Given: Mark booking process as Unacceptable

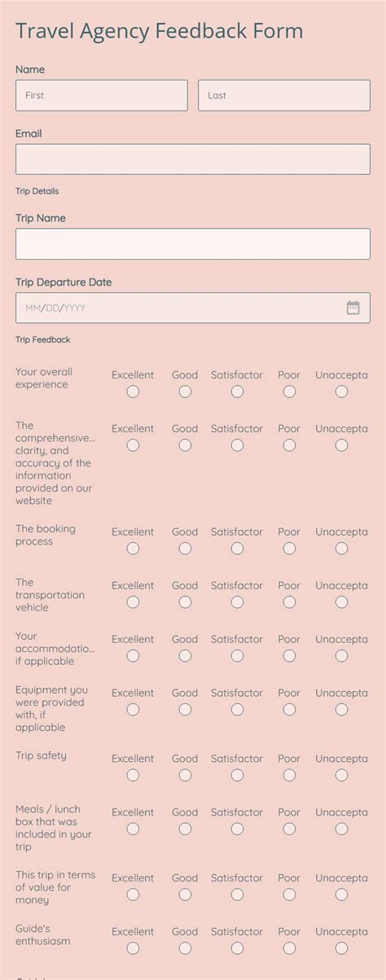Looking at the screenshot, I should tap(341, 549).
